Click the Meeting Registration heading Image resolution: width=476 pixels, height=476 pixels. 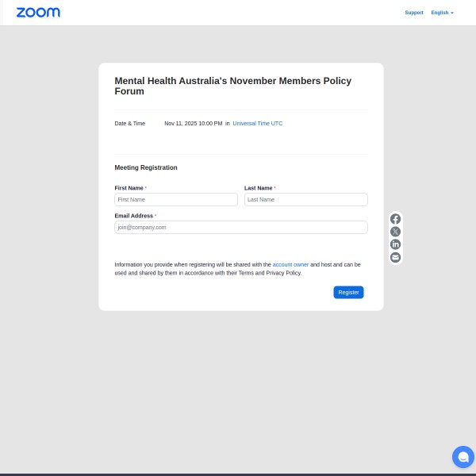(146, 167)
